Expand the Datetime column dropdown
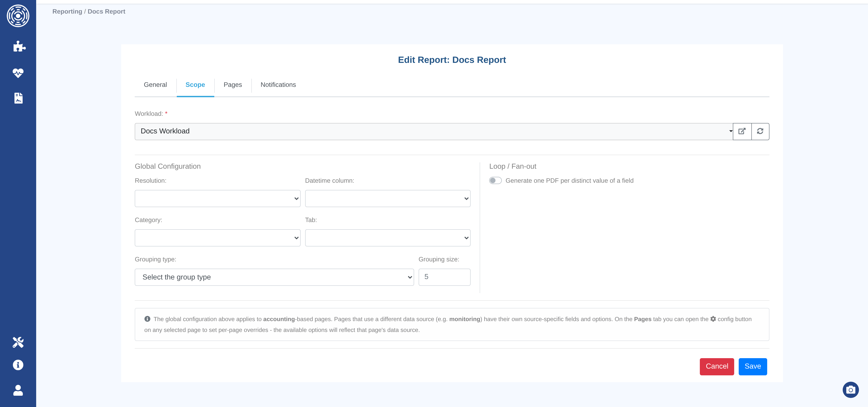868x407 pixels. point(387,199)
